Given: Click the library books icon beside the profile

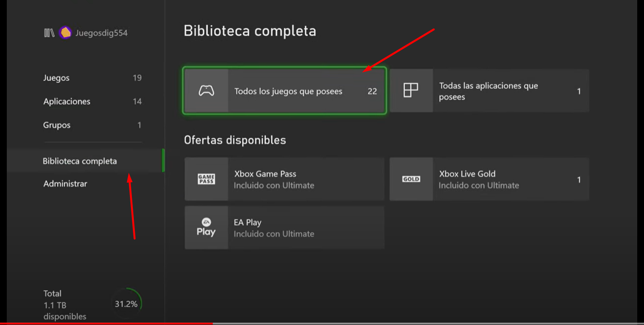Looking at the screenshot, I should tap(49, 33).
